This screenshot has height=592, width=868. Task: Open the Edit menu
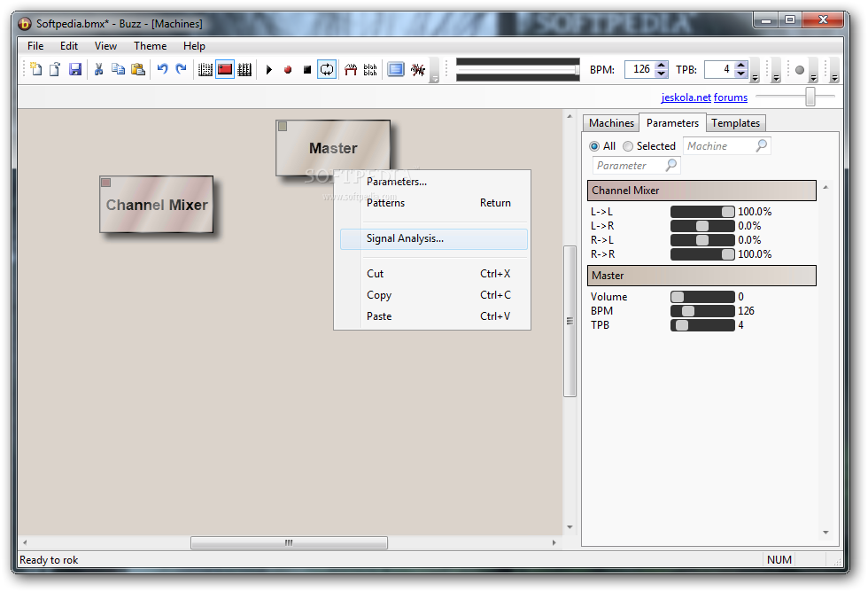[69, 46]
